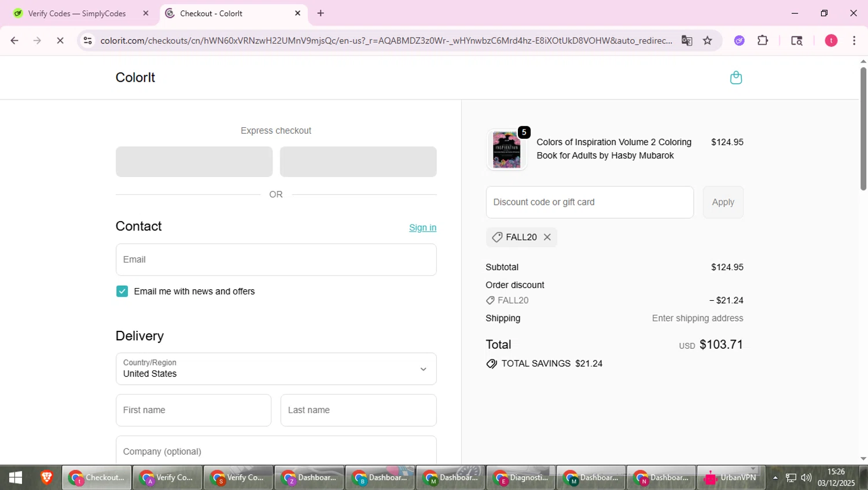This screenshot has height=490, width=868.
Task: Open UrbanVPN from the taskbar
Action: point(731,478)
